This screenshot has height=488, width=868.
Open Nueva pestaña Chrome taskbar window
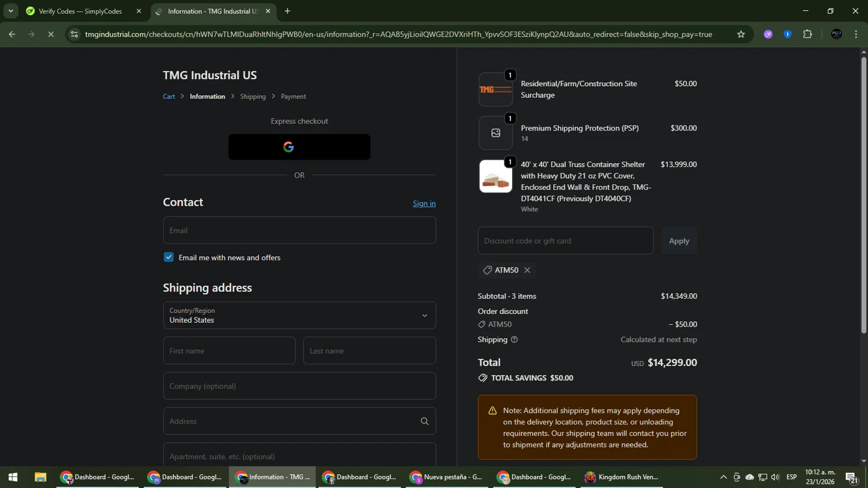pos(447,477)
